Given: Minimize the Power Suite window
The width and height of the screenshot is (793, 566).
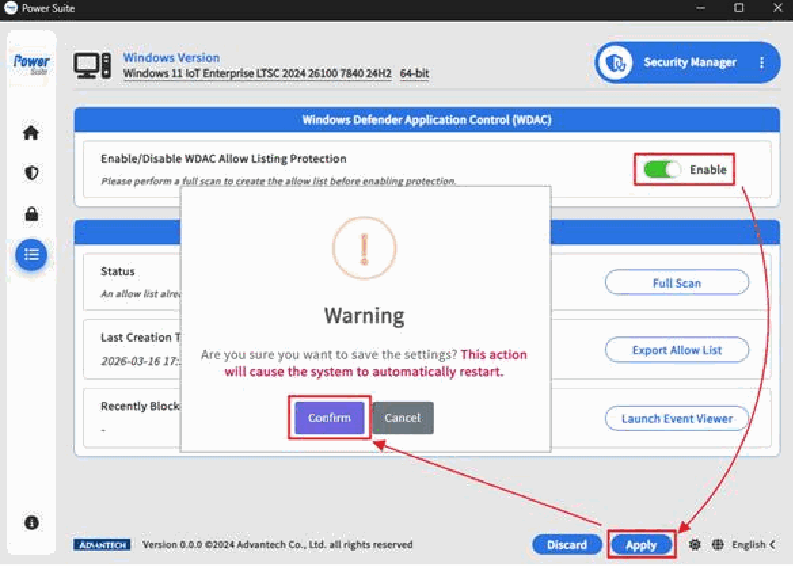Looking at the screenshot, I should pyautogui.click(x=700, y=8).
